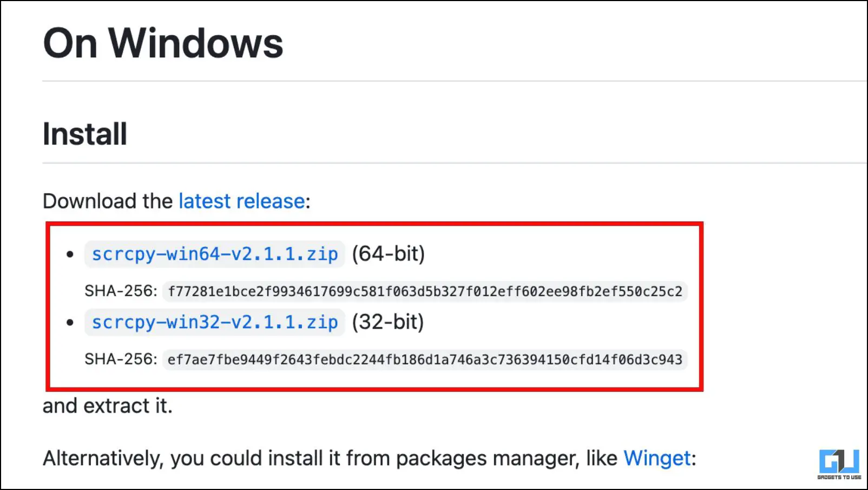Click the On Windows heading
Screen dimensions: 868x490
pos(163,43)
